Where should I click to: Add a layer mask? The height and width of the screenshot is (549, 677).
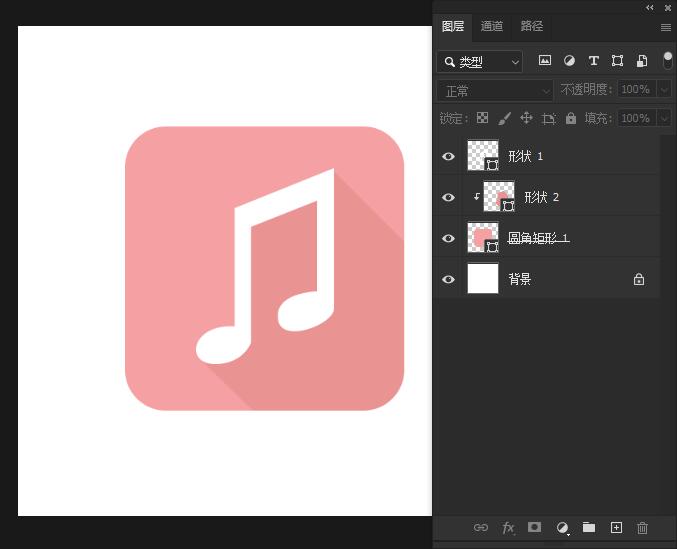[535, 527]
